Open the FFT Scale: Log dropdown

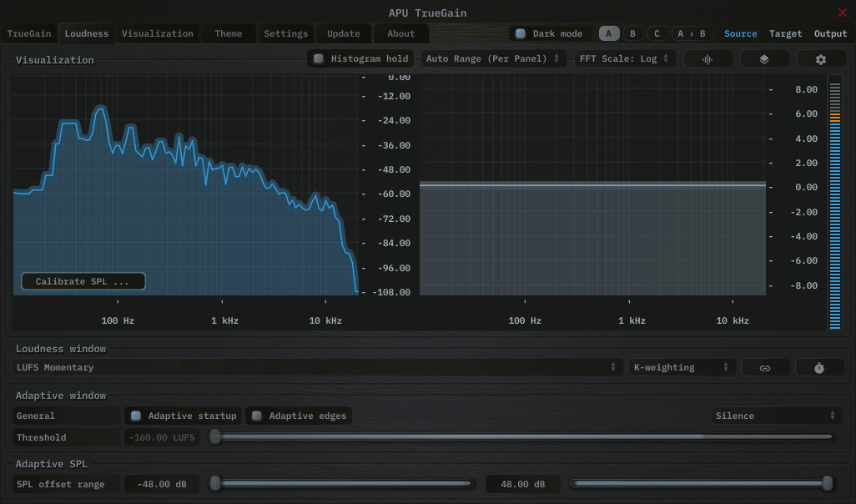(624, 59)
